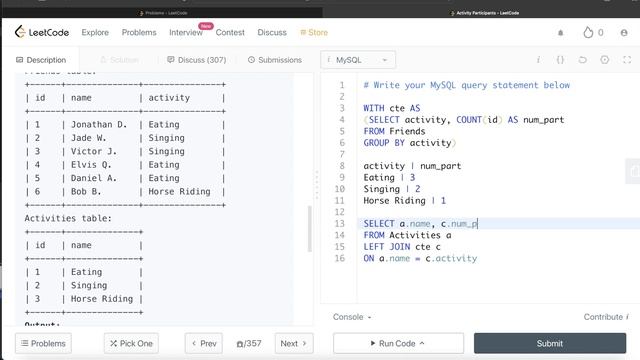
Task: Click the panel divider drag handle
Action: point(317,184)
